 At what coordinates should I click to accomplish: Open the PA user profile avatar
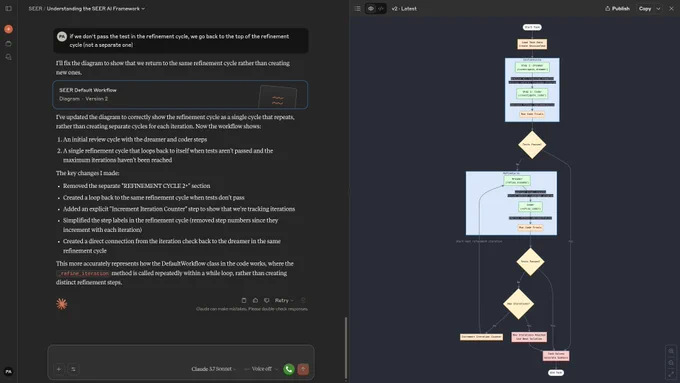(8, 372)
